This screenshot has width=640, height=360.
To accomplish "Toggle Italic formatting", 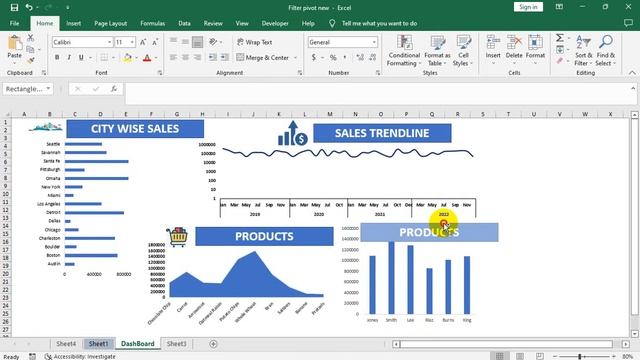I will pyautogui.click(x=69, y=58).
